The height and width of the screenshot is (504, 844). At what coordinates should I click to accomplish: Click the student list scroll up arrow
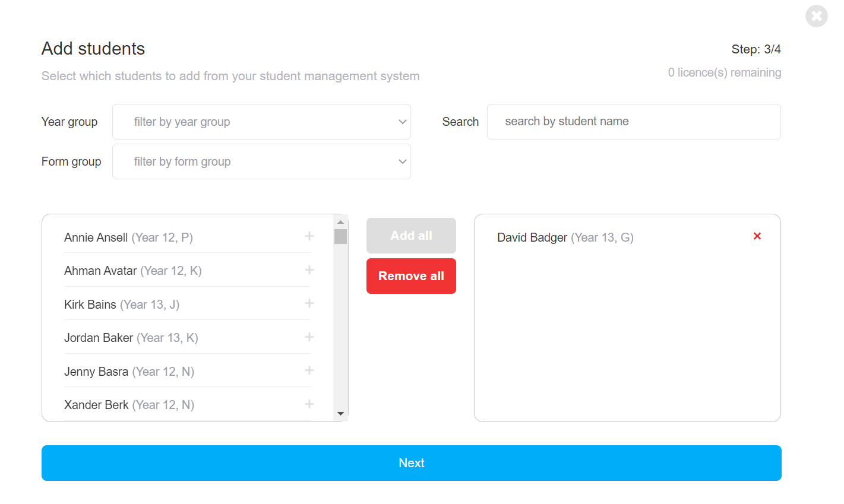(340, 222)
